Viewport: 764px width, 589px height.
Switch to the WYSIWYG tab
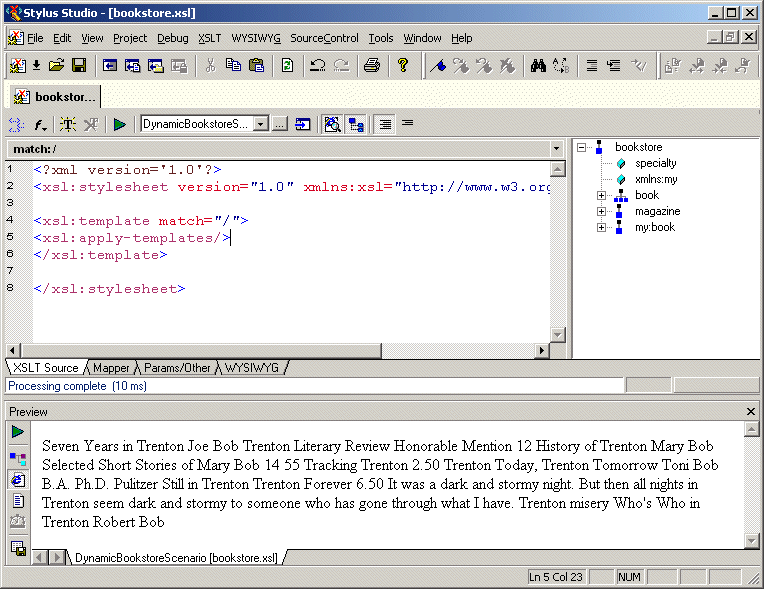point(251,368)
